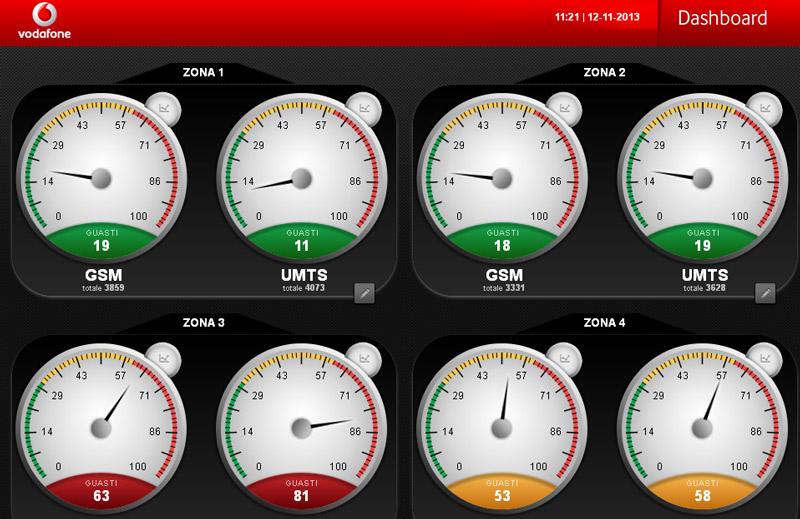Click the Zona 2 UMTS gauge needle hub
The height and width of the screenshot is (519, 800).
point(702,179)
